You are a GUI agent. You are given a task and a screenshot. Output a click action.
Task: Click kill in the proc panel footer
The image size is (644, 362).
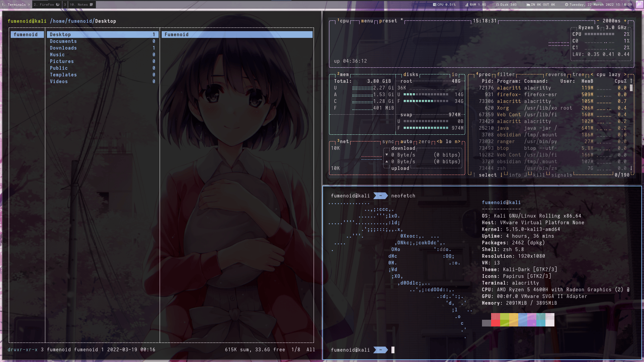coord(539,175)
